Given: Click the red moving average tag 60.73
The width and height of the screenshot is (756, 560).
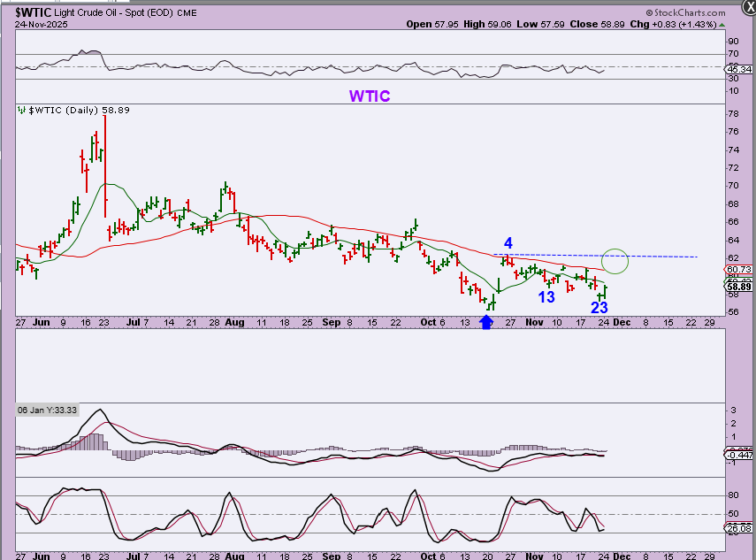Looking at the screenshot, I should pos(739,269).
